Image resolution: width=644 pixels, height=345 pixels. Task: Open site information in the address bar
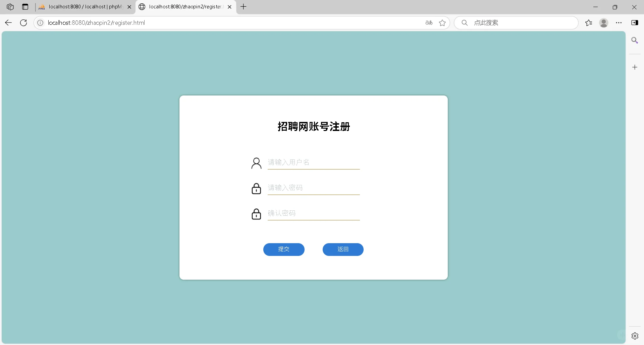pos(40,23)
